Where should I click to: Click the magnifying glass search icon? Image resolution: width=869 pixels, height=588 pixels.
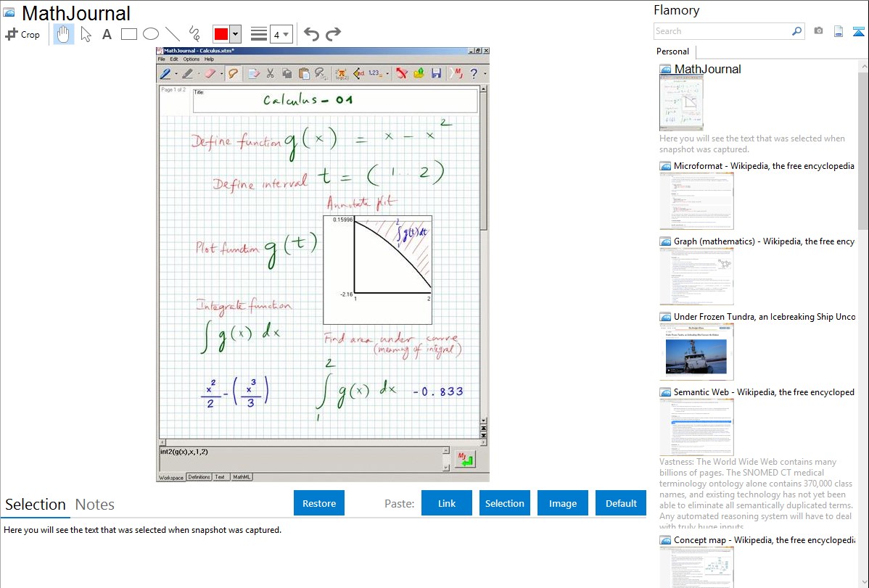click(797, 31)
